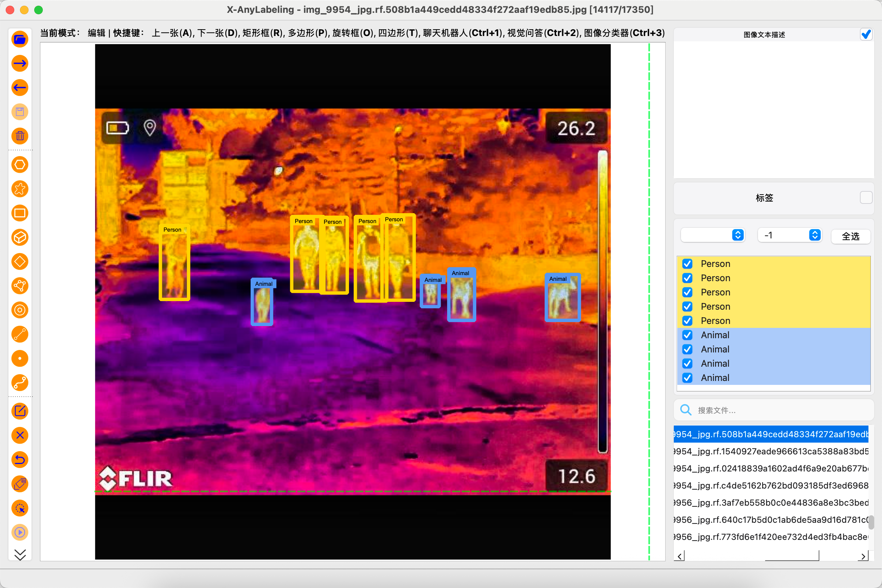The image size is (882, 588).
Task: Open the -1 group ID dropdown
Action: click(x=789, y=235)
